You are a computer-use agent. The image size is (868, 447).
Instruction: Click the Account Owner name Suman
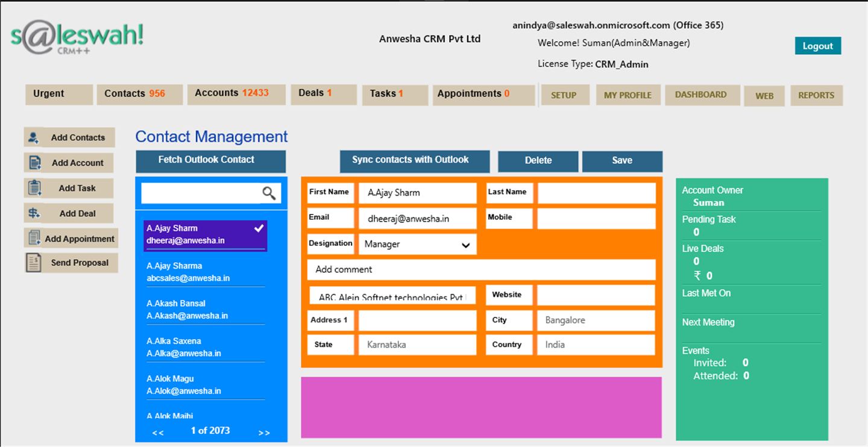tap(708, 203)
